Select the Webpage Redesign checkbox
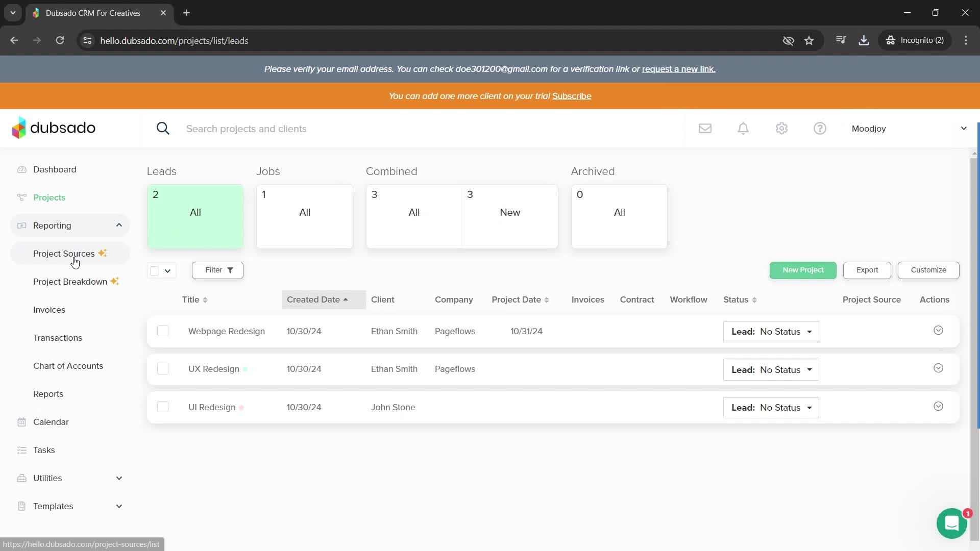 [x=163, y=331]
